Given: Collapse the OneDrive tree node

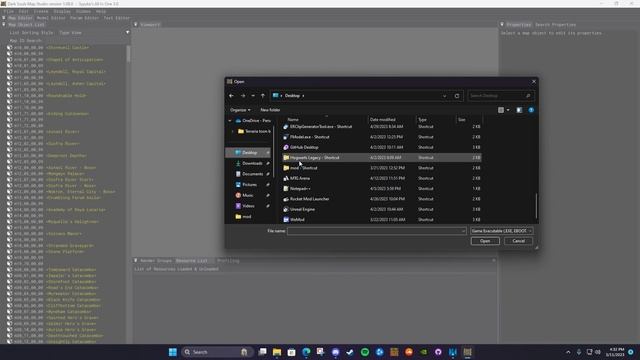Looking at the screenshot, I should tap(230, 121).
